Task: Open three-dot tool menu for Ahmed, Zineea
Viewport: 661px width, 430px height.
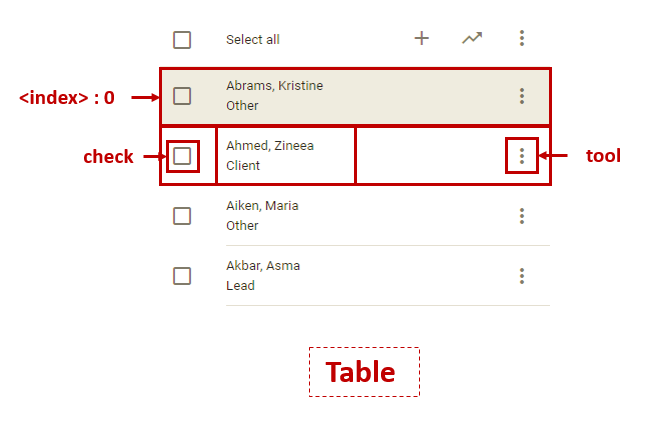Action: pyautogui.click(x=522, y=156)
